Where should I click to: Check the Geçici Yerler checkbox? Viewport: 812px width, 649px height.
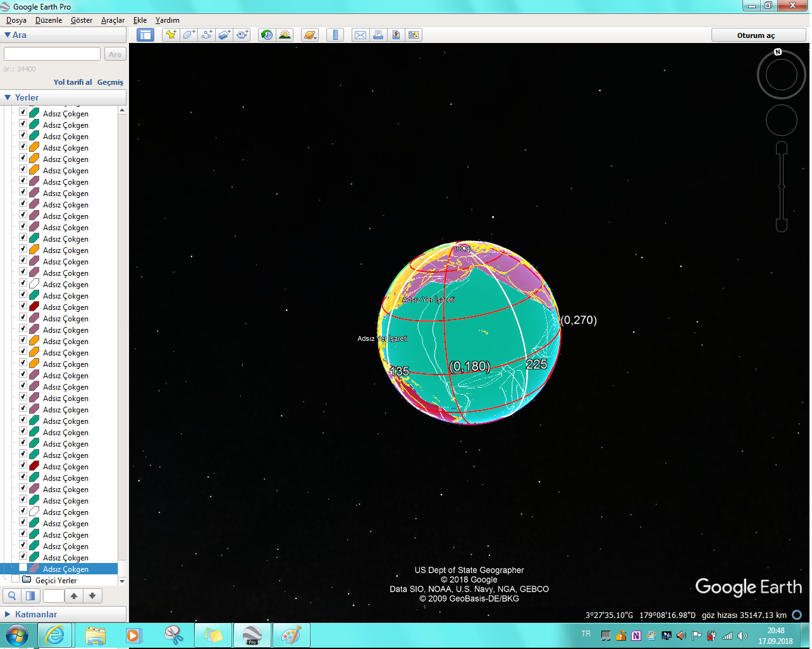coord(15,579)
